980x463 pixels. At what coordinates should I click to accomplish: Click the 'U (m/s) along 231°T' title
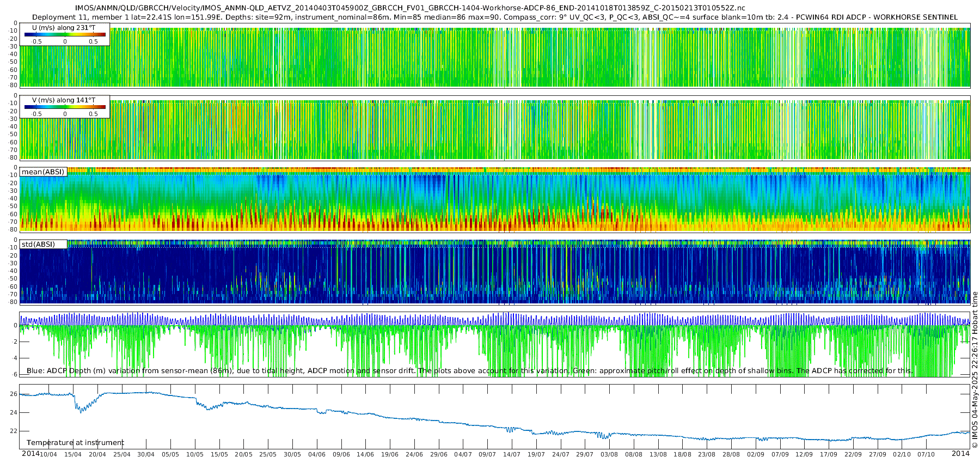coord(64,28)
